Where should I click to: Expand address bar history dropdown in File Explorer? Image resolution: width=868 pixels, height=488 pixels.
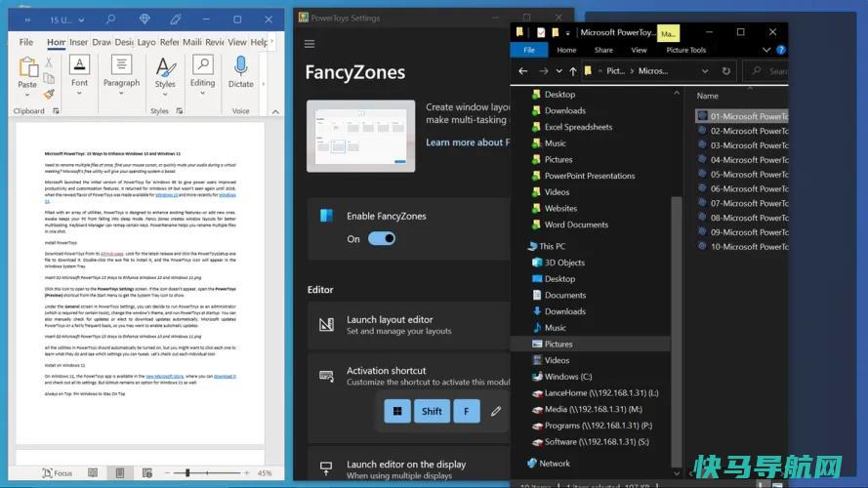705,71
